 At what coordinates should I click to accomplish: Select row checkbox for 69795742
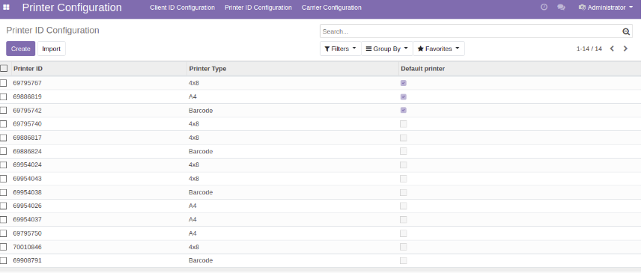[3, 111]
